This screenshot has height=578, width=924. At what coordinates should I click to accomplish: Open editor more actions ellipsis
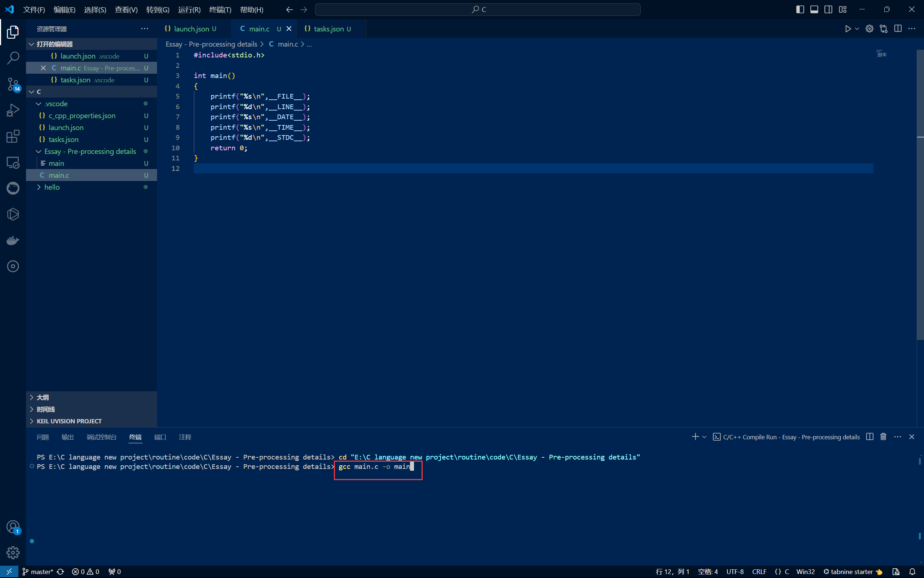click(x=912, y=29)
